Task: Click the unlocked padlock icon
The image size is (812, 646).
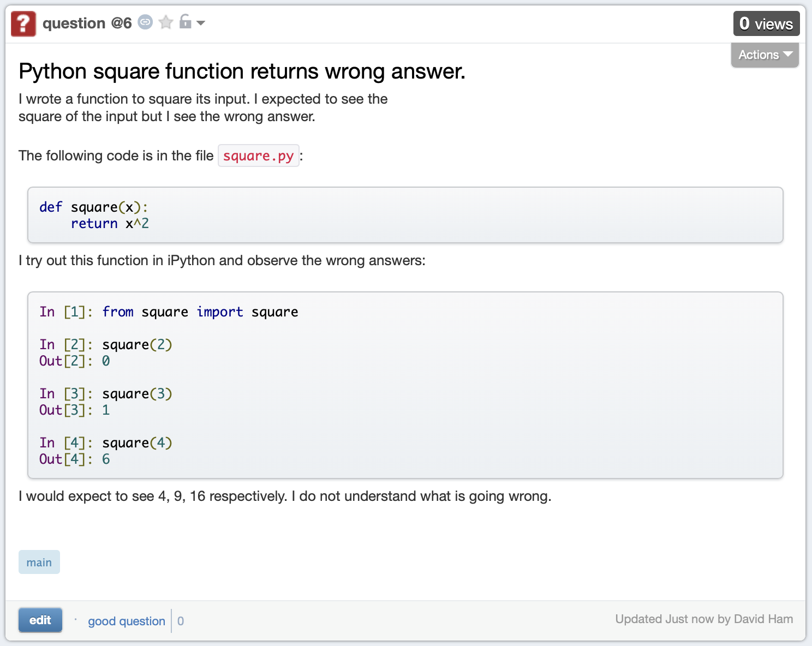Action: coord(186,22)
